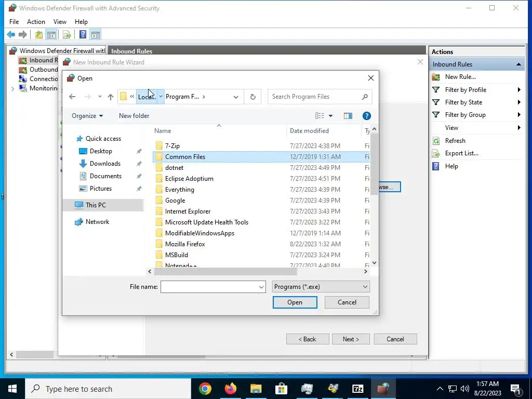Open the View menu
Viewport: 532px width, 399px height.
tap(60, 22)
